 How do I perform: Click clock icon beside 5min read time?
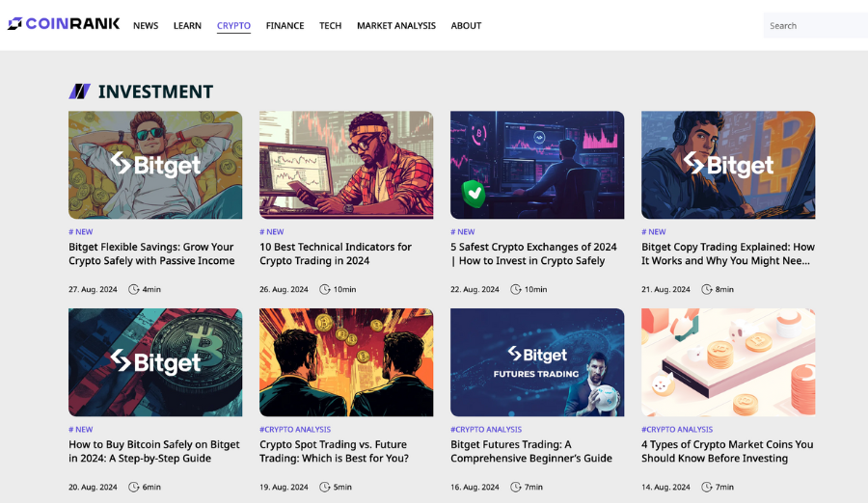324,487
